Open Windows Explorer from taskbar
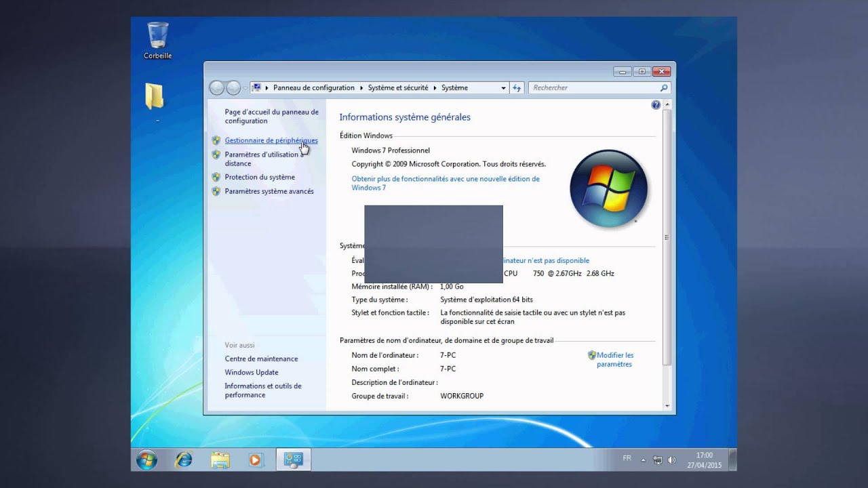868x488 pixels. point(220,460)
